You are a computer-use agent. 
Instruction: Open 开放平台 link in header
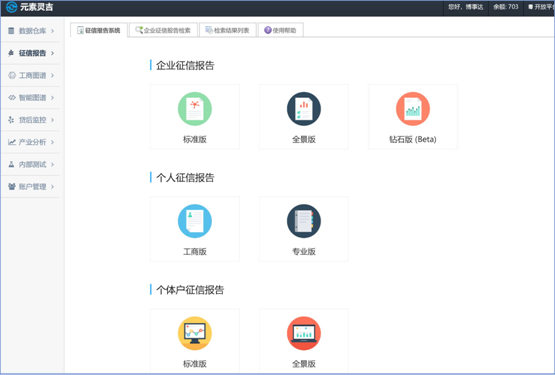(542, 7)
